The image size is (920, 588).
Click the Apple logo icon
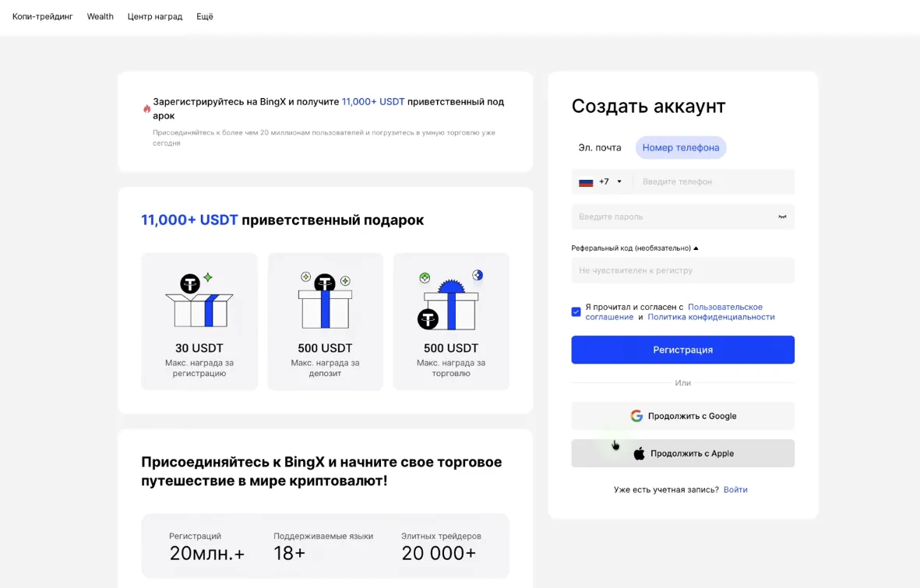[640, 452]
